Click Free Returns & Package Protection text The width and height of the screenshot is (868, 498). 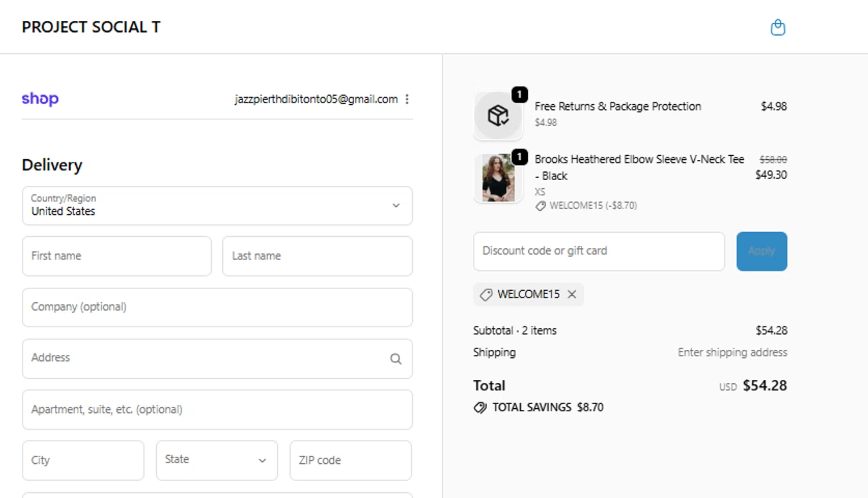tap(618, 107)
